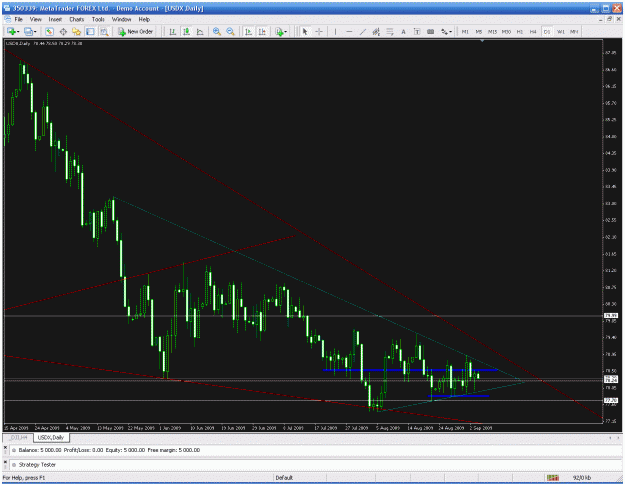Open the Insert menu
625x484 pixels.
click(x=55, y=19)
